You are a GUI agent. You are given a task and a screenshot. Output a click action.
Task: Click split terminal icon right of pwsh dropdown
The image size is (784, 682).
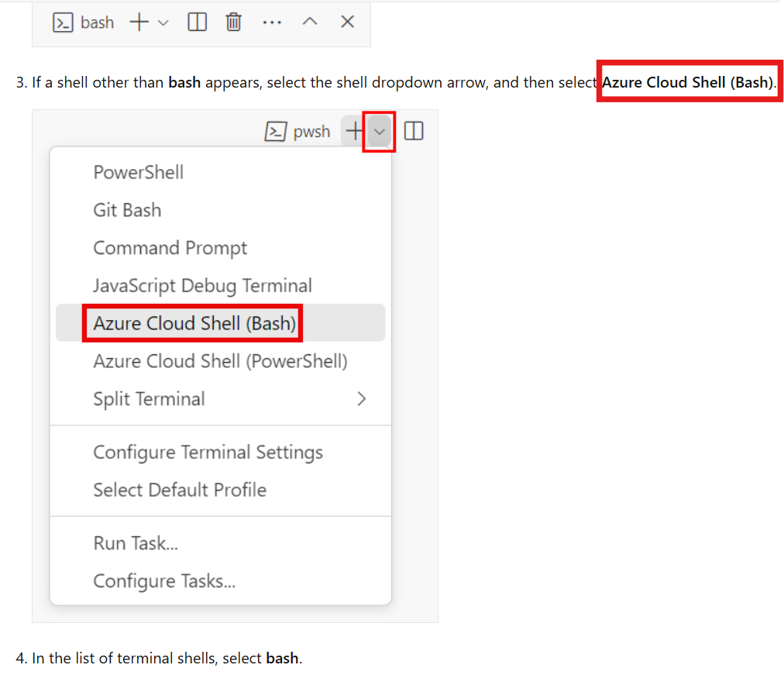click(414, 131)
